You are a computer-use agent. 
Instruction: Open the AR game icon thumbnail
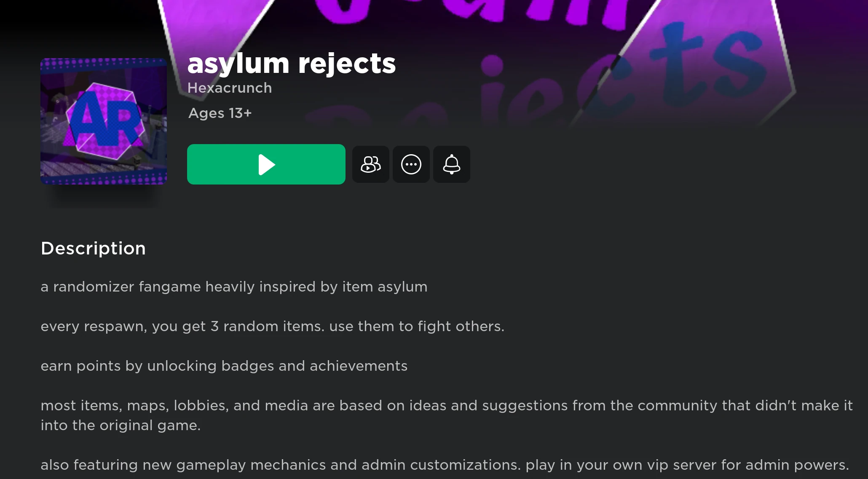pyautogui.click(x=104, y=121)
